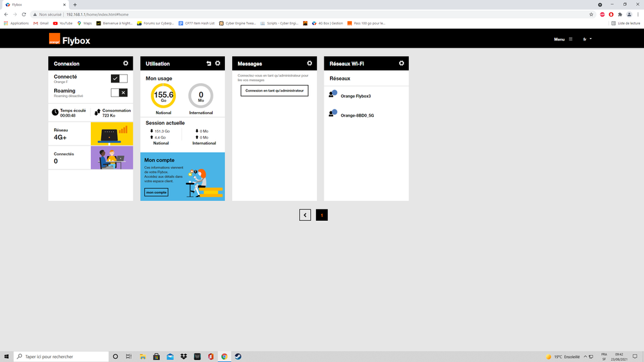Viewport: 644px width, 362px height.
Task: Click the Réseau 4G+ status text
Action: click(x=60, y=137)
